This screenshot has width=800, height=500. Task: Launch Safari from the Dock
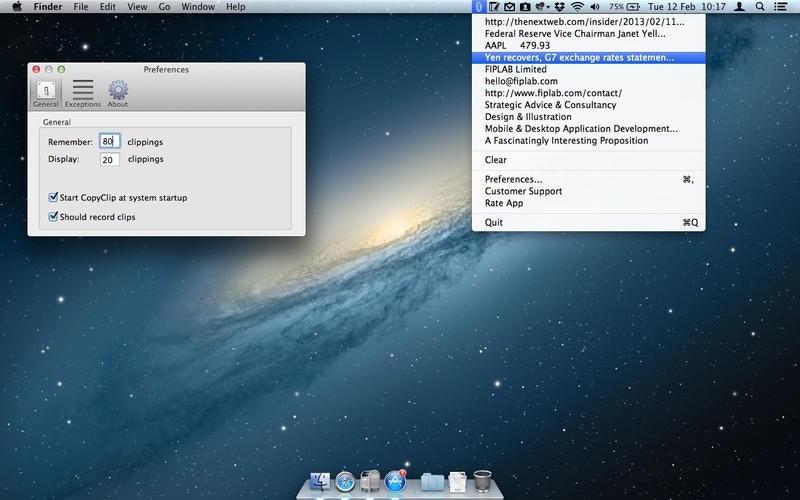[345, 481]
